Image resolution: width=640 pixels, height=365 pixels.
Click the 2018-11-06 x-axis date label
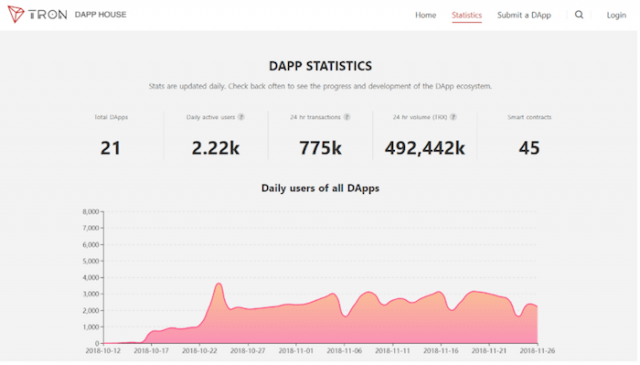[x=344, y=351]
